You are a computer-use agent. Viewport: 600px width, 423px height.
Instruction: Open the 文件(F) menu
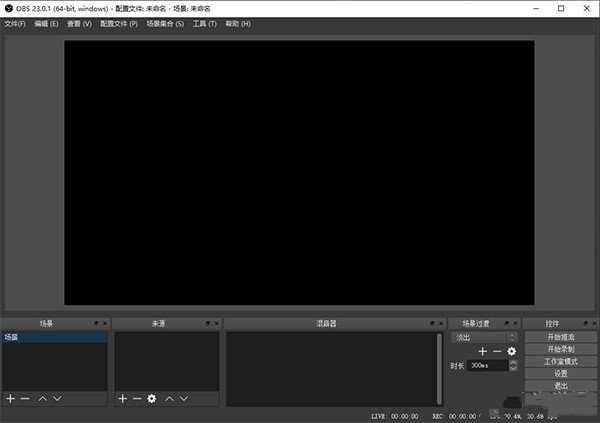tap(14, 23)
